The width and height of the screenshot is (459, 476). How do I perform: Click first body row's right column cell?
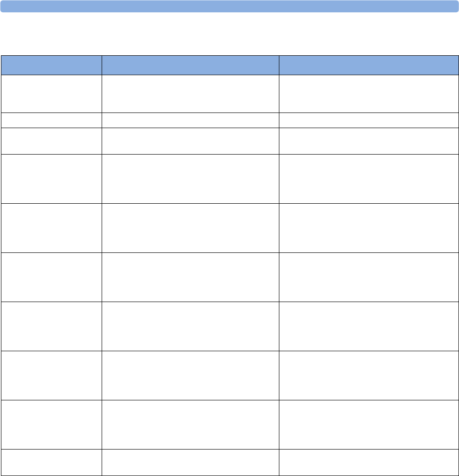pyautogui.click(x=369, y=94)
